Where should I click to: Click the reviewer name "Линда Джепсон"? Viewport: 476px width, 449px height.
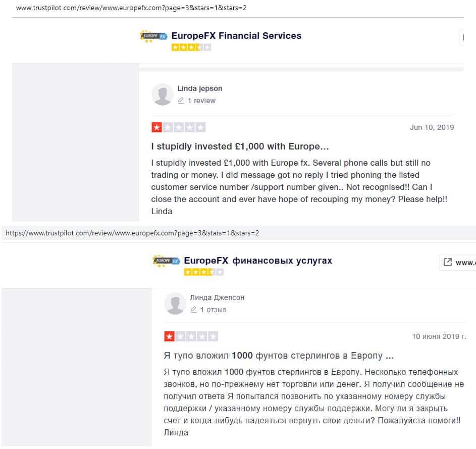pos(217,297)
